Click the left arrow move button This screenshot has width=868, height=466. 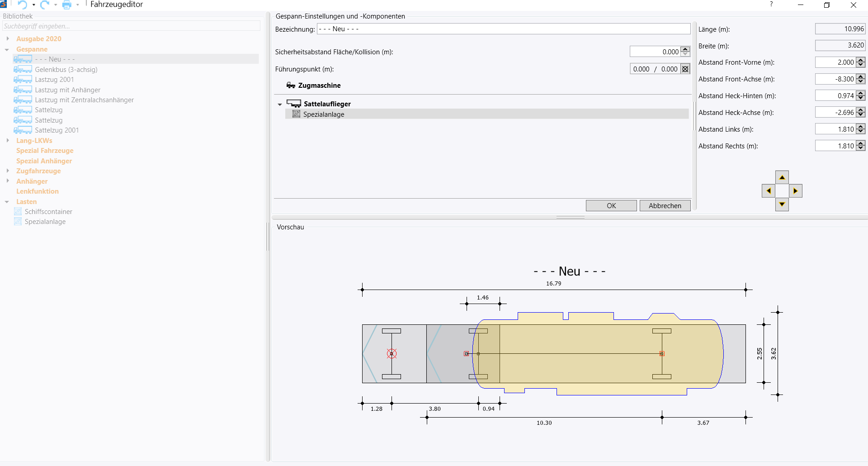coord(769,191)
